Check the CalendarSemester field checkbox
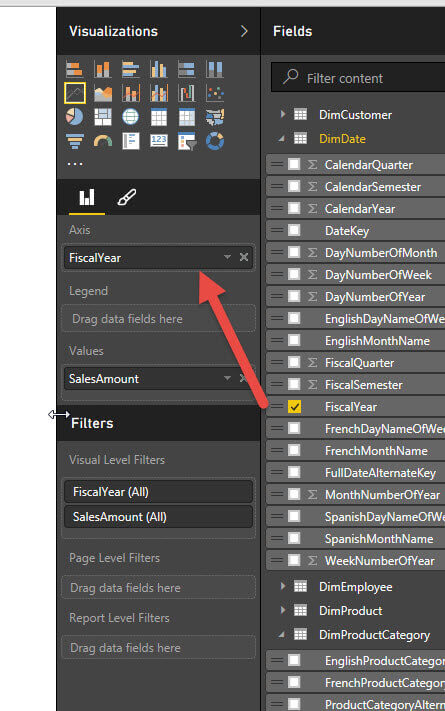 tap(294, 186)
